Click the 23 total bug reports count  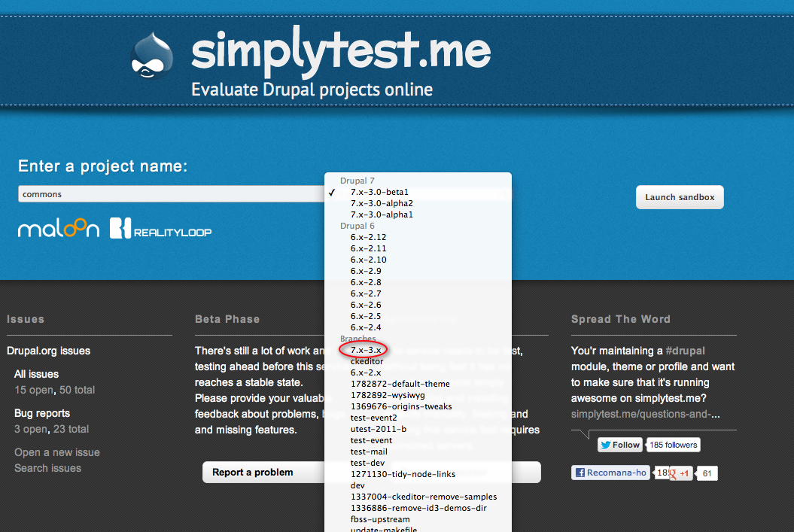coord(71,429)
